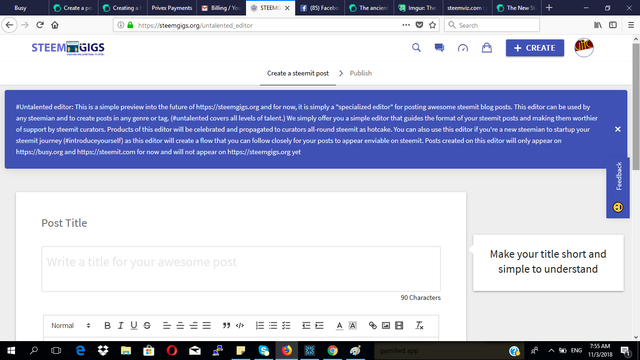640x360 pixels.
Task: Open a new browser tab
Action: (549, 8)
